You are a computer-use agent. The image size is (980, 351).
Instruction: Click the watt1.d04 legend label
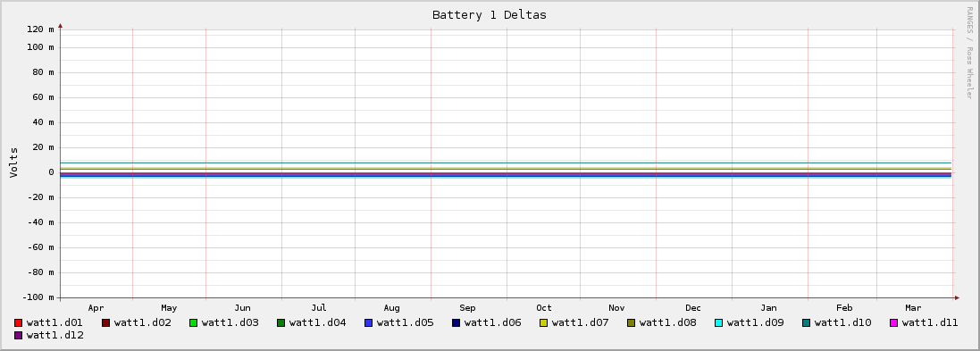tap(317, 323)
